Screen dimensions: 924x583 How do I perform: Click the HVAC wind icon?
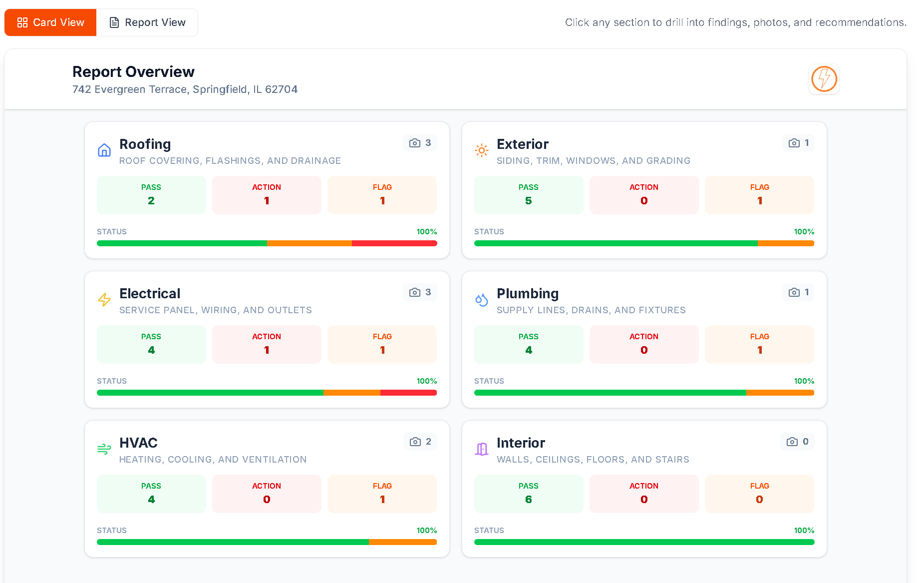[104, 449]
